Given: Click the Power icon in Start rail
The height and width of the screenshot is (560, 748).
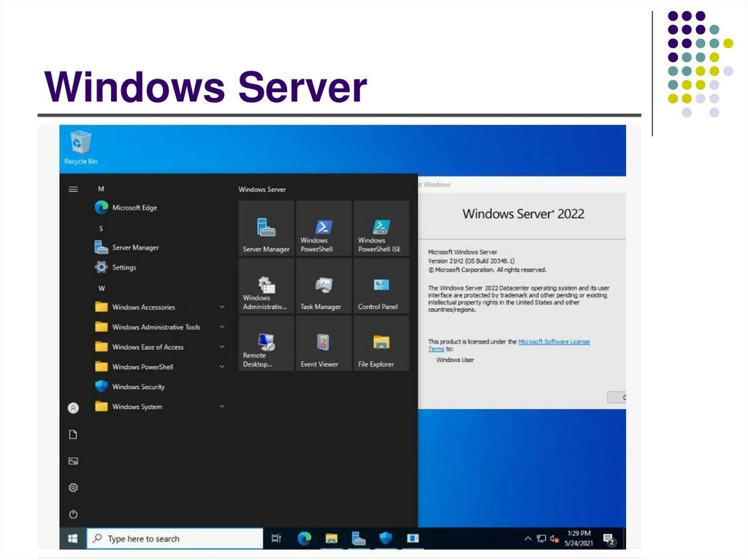Looking at the screenshot, I should point(73,514).
